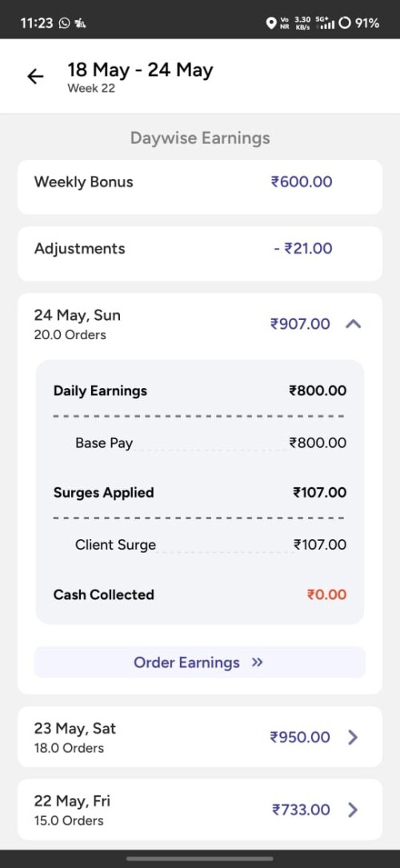The width and height of the screenshot is (400, 868).
Task: Tap the Cash Collected ₹0.00 amount
Action: point(327,594)
